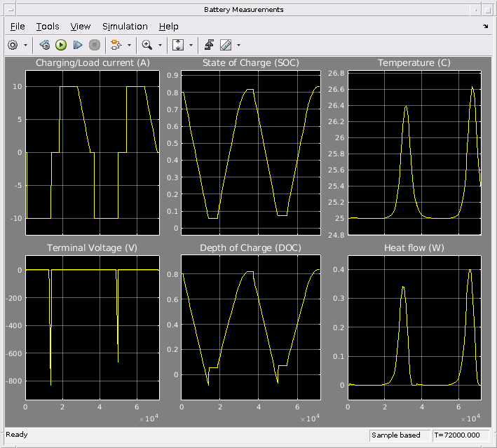Click the Cursor Measurements ruler icon
The image size is (497, 448).
point(226,45)
